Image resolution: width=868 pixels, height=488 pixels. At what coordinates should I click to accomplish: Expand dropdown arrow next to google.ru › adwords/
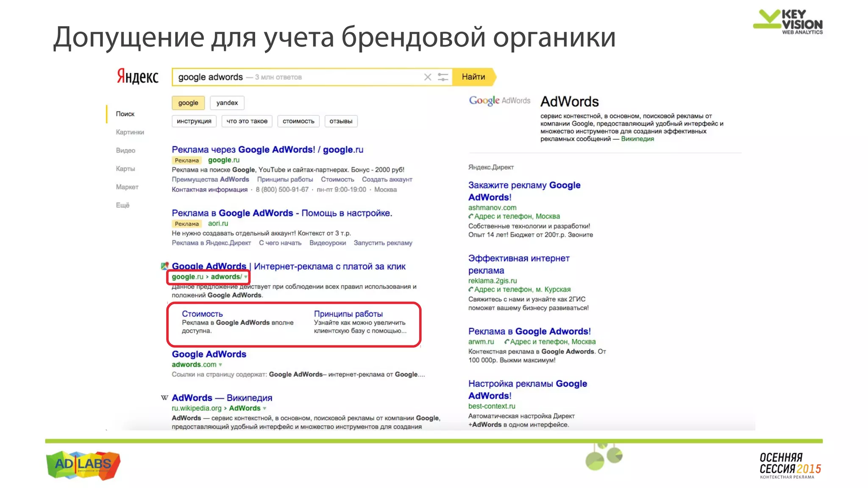pyautogui.click(x=246, y=277)
